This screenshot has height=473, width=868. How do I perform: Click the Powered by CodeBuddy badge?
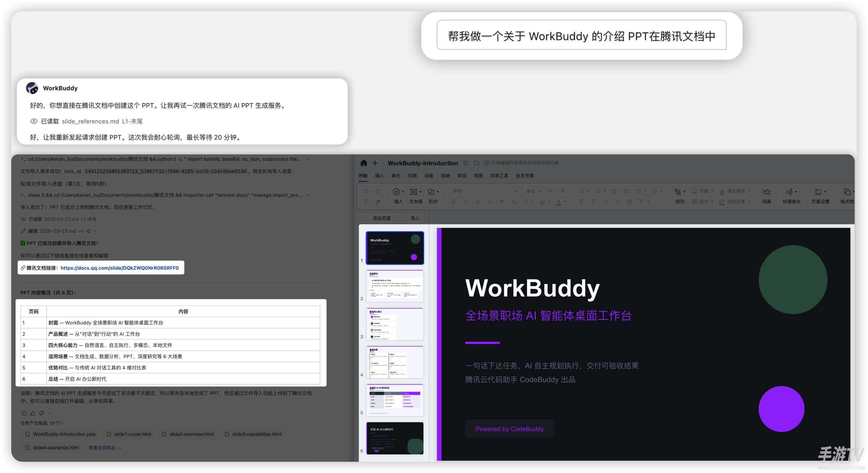point(510,429)
